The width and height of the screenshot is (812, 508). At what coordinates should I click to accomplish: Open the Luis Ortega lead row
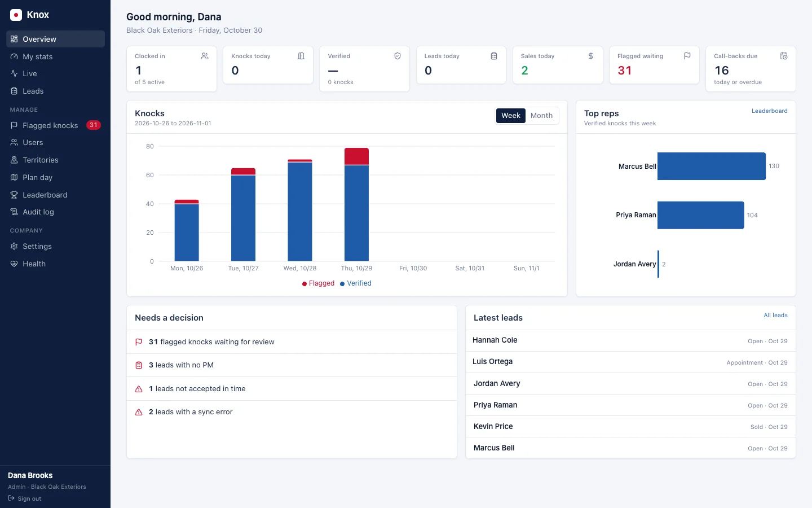pyautogui.click(x=630, y=362)
